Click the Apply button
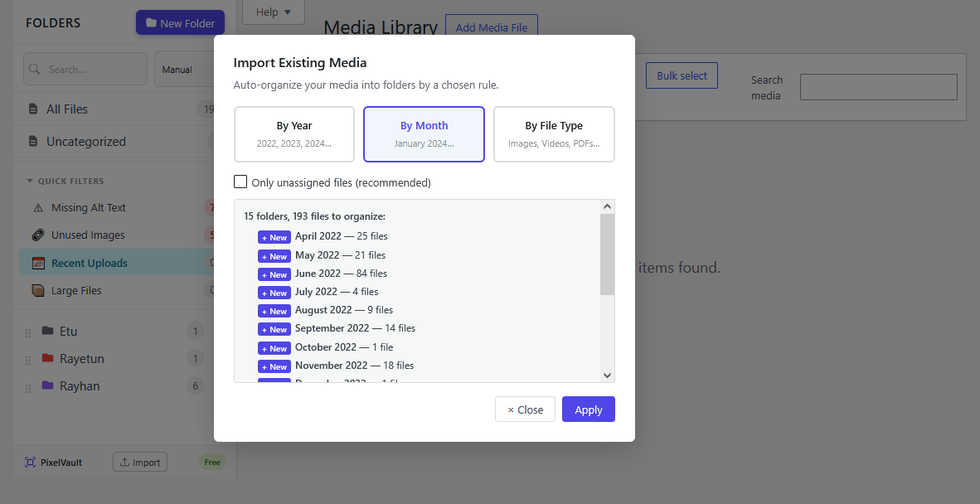The image size is (980, 504). click(x=588, y=409)
